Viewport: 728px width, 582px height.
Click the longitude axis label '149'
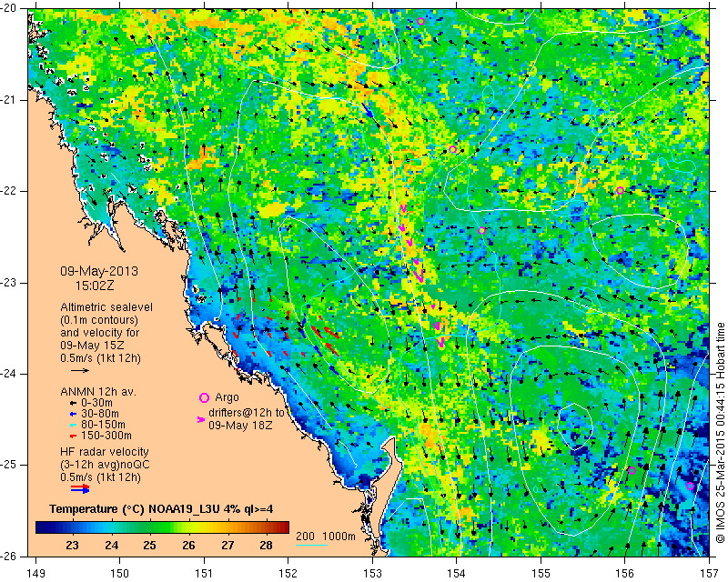(35, 574)
